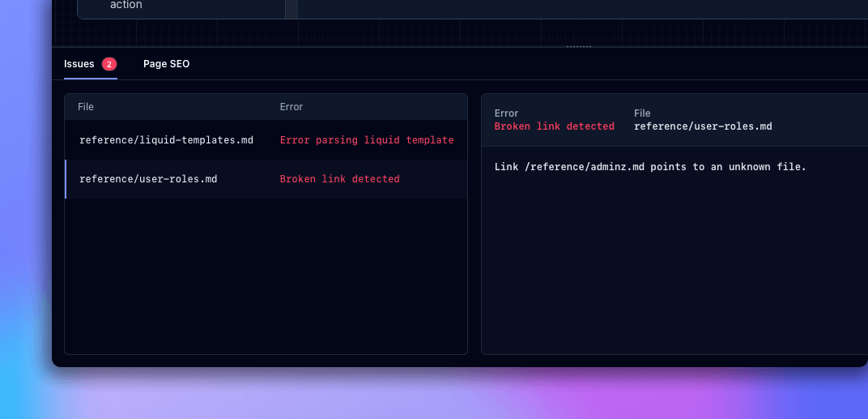Open the Page SEO tab
The width and height of the screenshot is (868, 419).
pos(166,64)
